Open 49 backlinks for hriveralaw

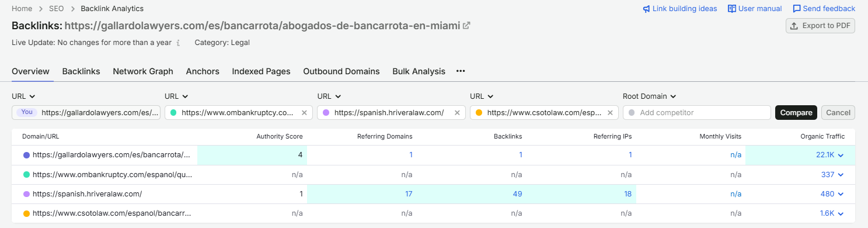[x=518, y=194]
